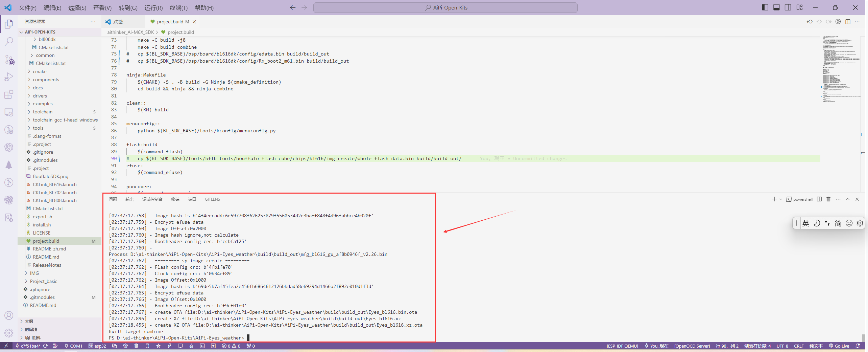
Task: Click customize layout icon in title bar
Action: click(799, 7)
